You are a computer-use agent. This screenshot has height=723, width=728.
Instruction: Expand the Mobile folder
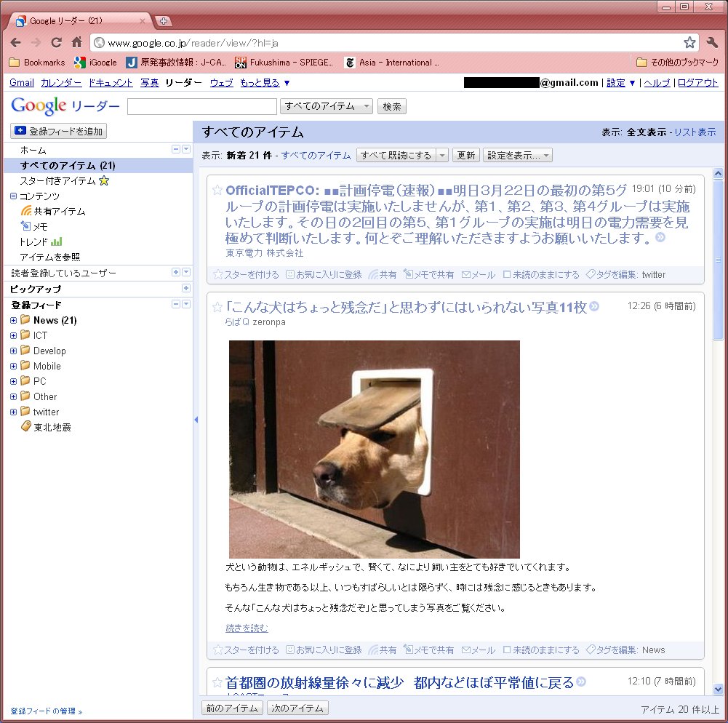[14, 366]
